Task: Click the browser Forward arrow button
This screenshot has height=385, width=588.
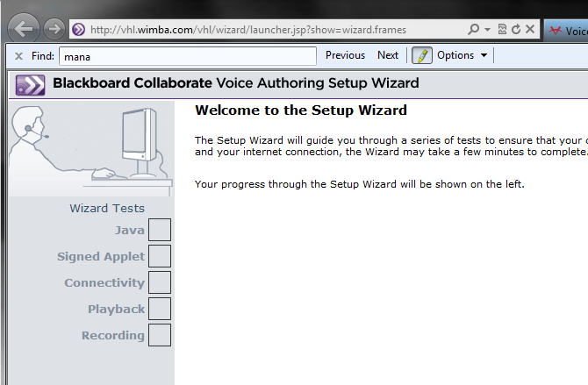Action: point(54,29)
